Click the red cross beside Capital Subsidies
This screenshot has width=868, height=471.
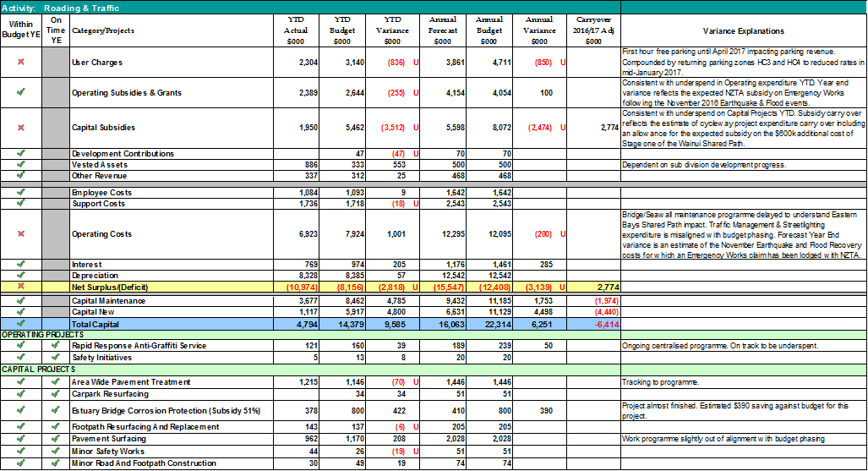[x=20, y=128]
